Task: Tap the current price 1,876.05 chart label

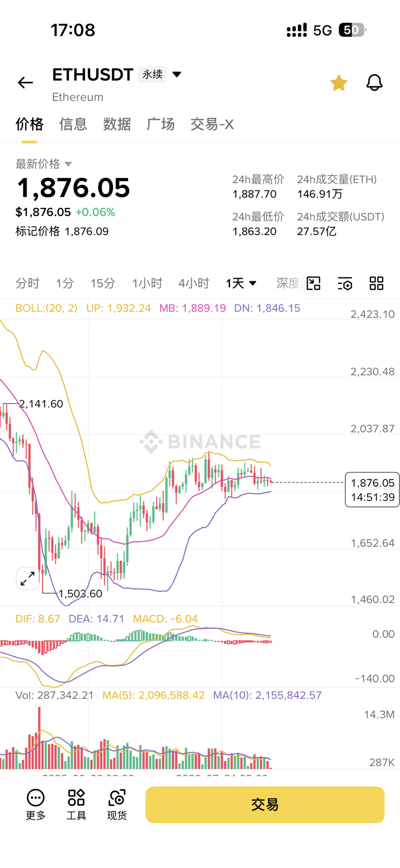Action: pos(372,490)
